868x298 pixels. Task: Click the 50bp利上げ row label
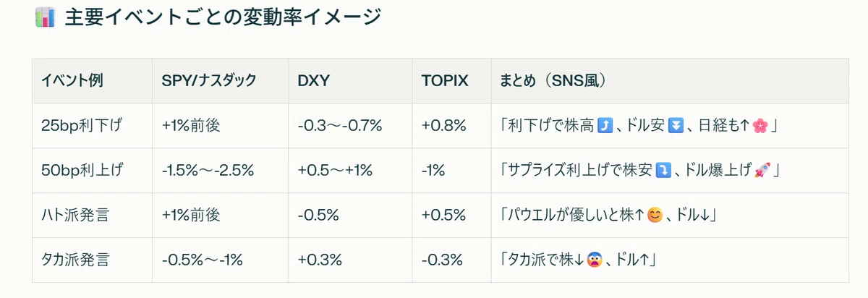coord(82,171)
